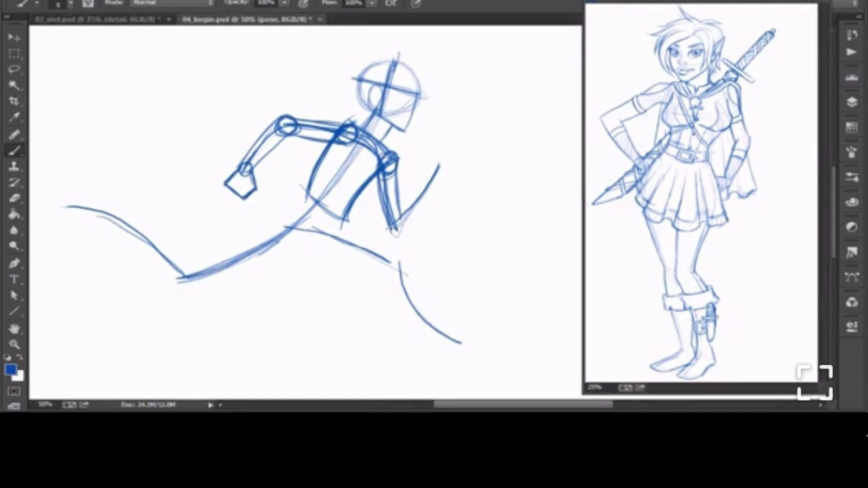Screen dimensions: 868x488
Task: Close the 04_begin.psd document tab
Action: click(x=320, y=19)
